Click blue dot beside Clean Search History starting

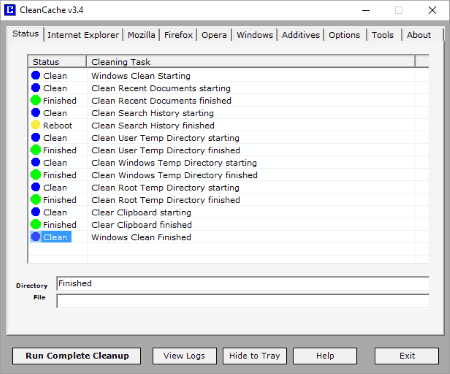pos(36,113)
